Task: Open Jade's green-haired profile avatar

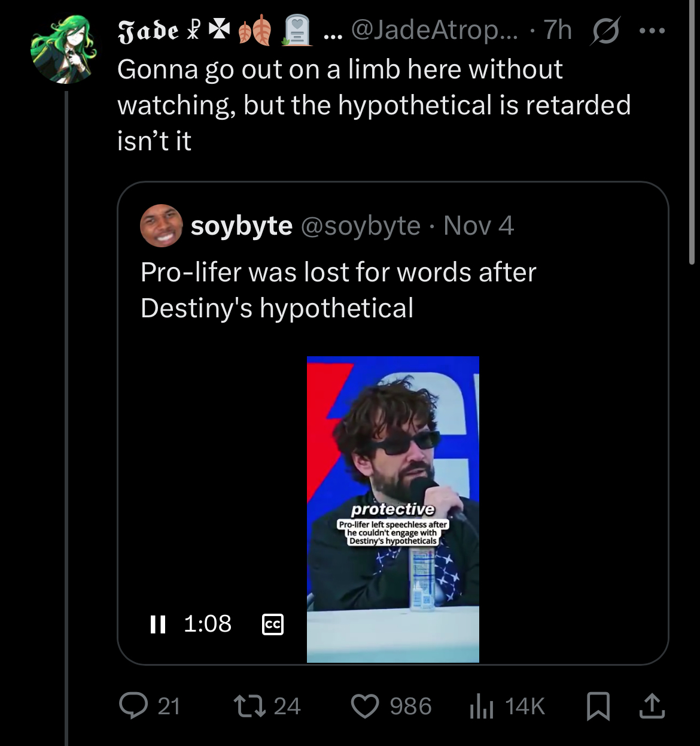Action: (64, 49)
